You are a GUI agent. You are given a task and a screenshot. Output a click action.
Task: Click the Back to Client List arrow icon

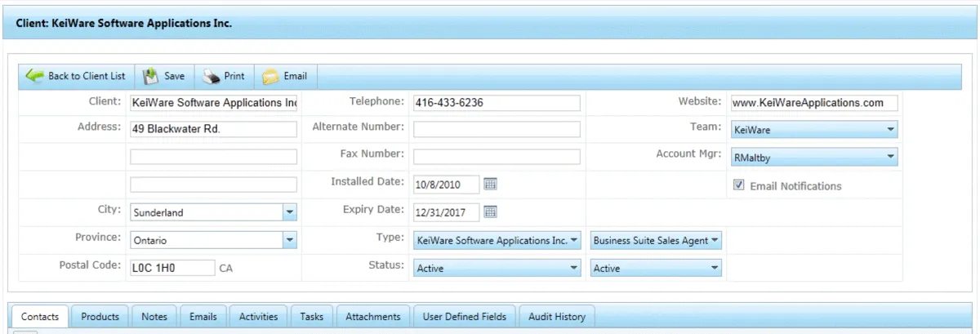33,76
